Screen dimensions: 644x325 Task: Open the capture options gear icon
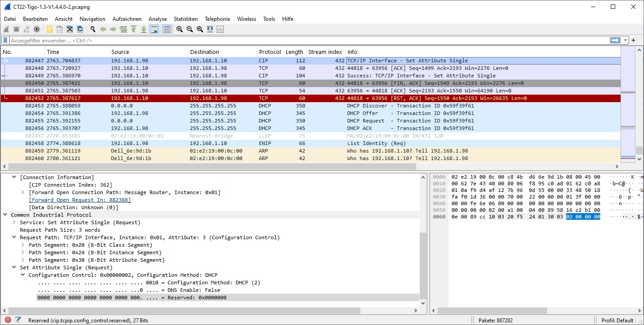click(x=37, y=29)
